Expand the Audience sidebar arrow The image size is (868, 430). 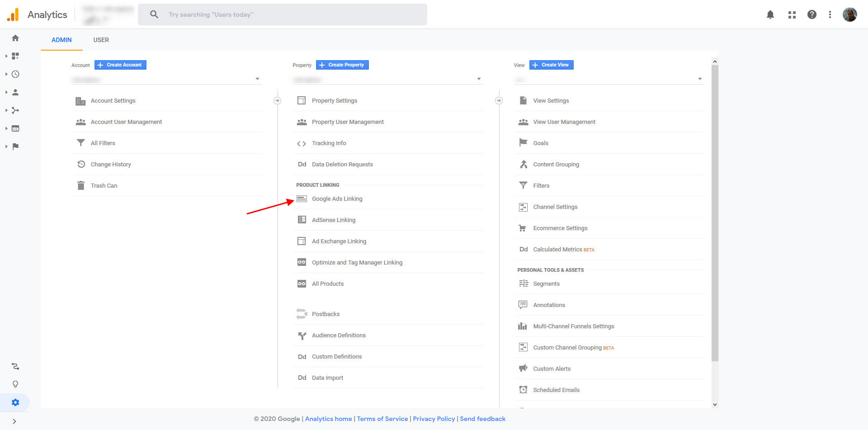pyautogui.click(x=6, y=92)
